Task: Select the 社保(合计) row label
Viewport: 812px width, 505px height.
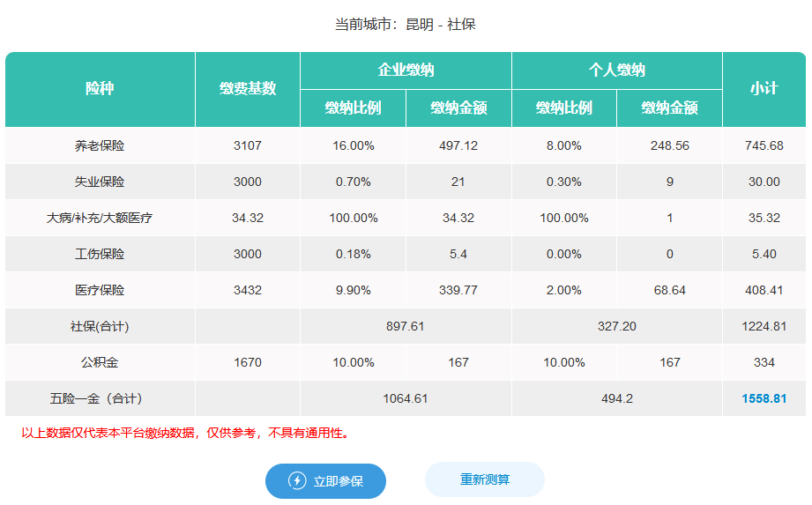Action: pyautogui.click(x=100, y=326)
